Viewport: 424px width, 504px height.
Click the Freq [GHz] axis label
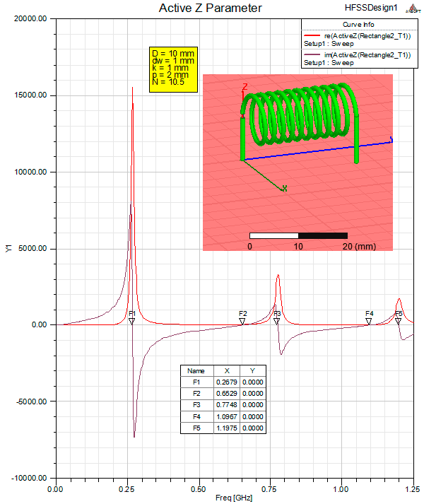(234, 498)
